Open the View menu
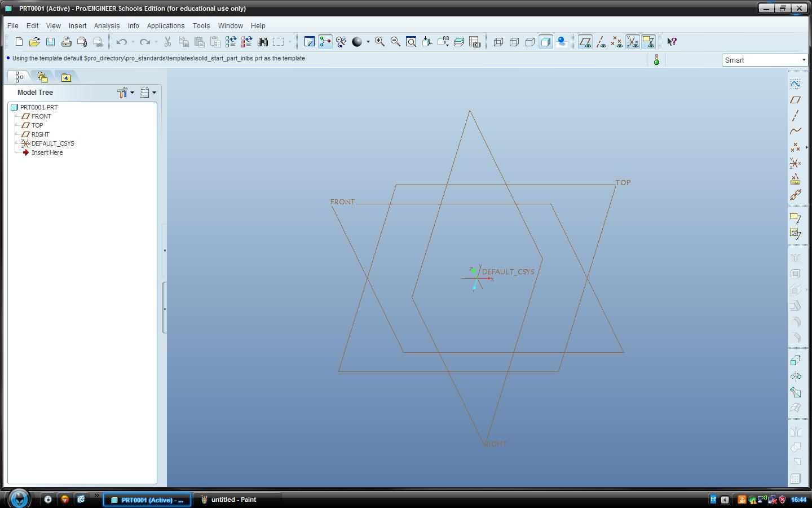 [x=54, y=26]
